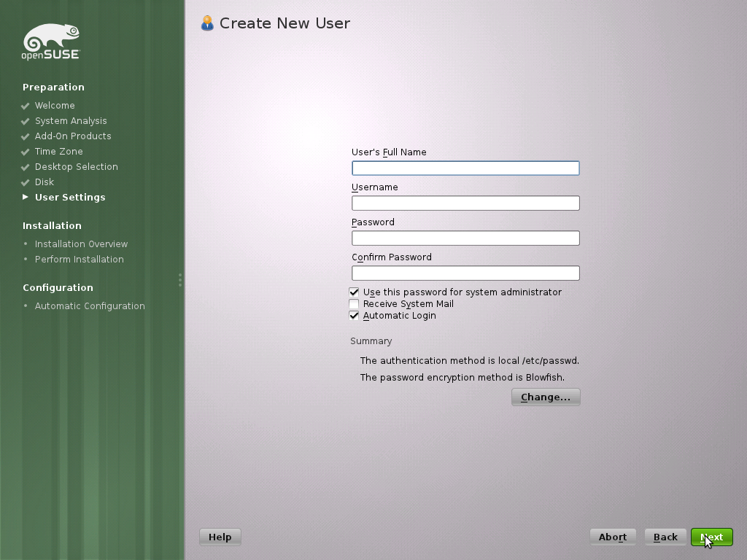Viewport: 747px width, 560px height.
Task: Click the Create New User heading text
Action: (x=285, y=23)
